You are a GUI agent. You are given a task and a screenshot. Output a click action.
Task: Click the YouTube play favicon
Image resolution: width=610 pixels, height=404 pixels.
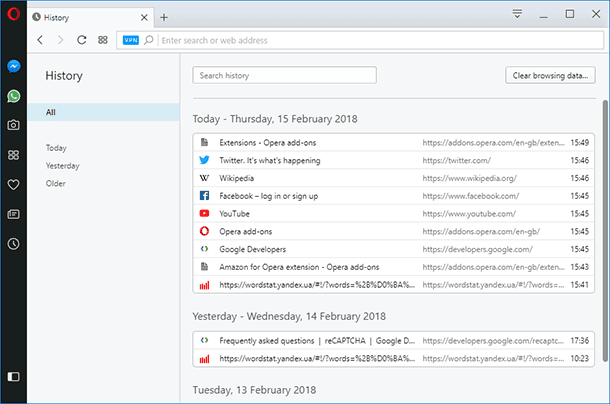click(204, 213)
